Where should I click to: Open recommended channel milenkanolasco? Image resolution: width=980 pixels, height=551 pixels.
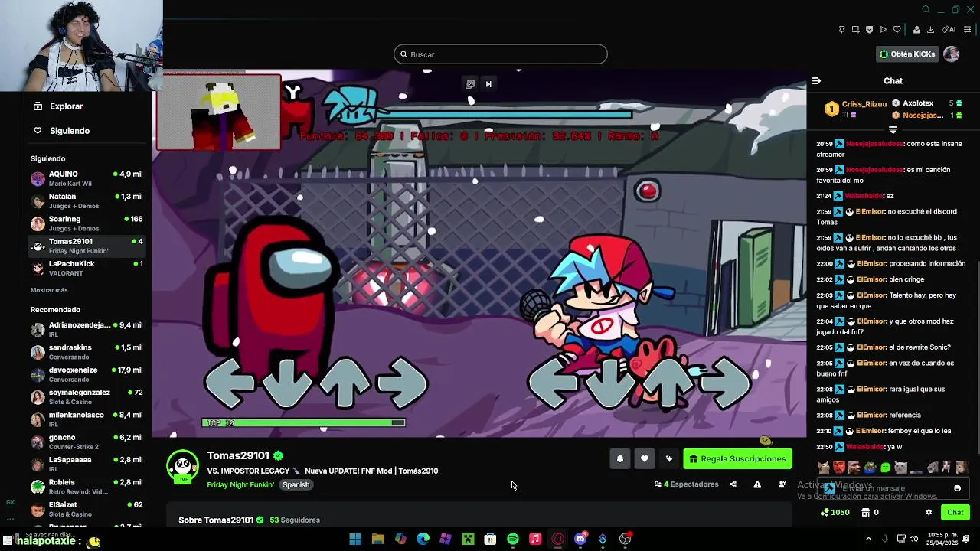point(87,419)
